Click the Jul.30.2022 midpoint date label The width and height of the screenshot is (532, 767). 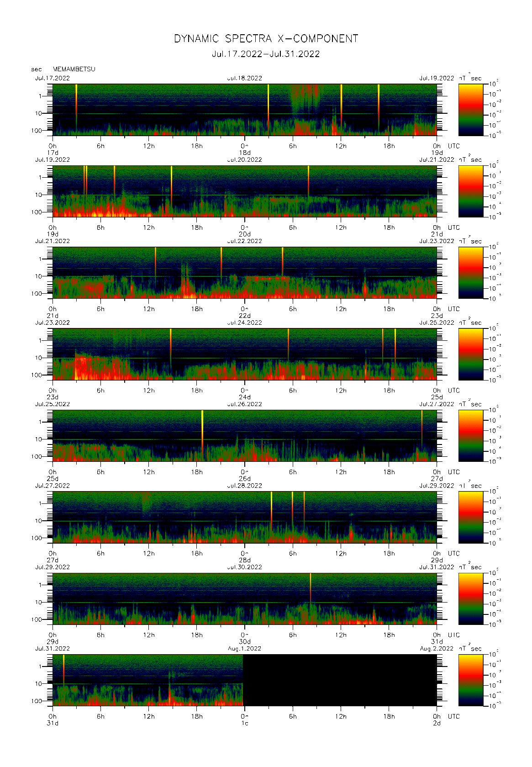point(245,567)
